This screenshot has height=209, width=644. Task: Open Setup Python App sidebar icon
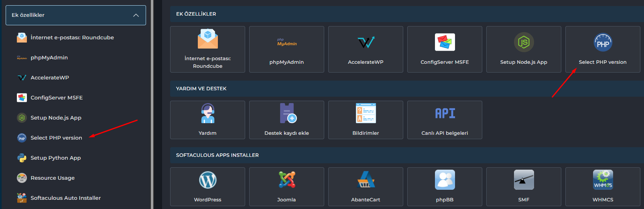point(22,158)
